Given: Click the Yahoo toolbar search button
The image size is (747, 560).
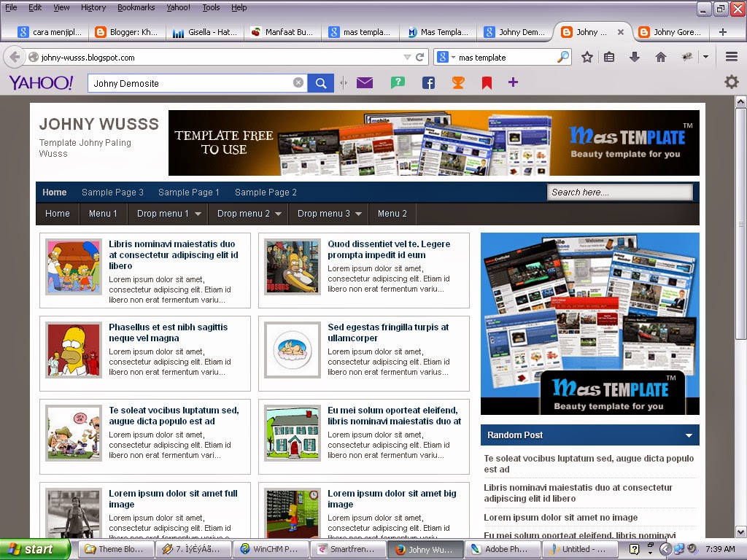Looking at the screenshot, I should tap(321, 83).
